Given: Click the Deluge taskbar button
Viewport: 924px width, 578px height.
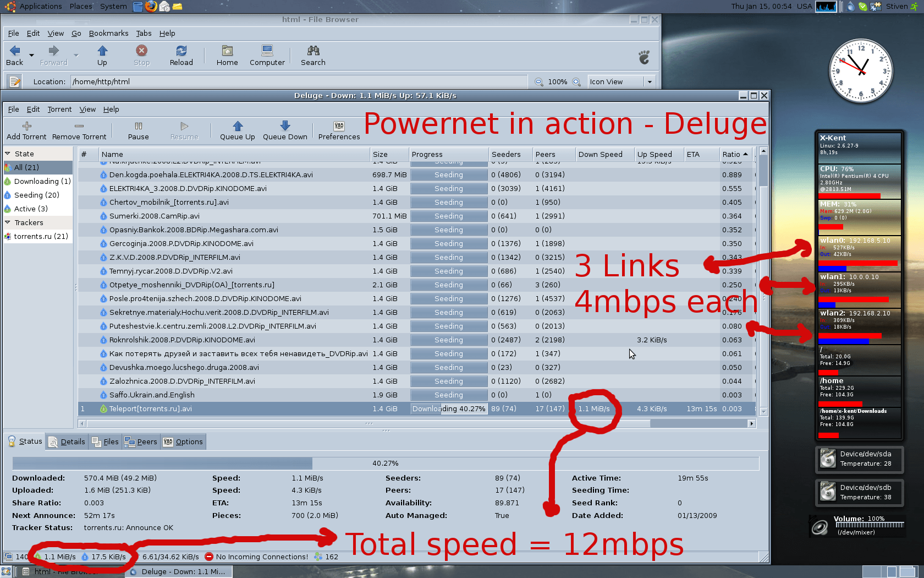Looking at the screenshot, I should [x=179, y=571].
